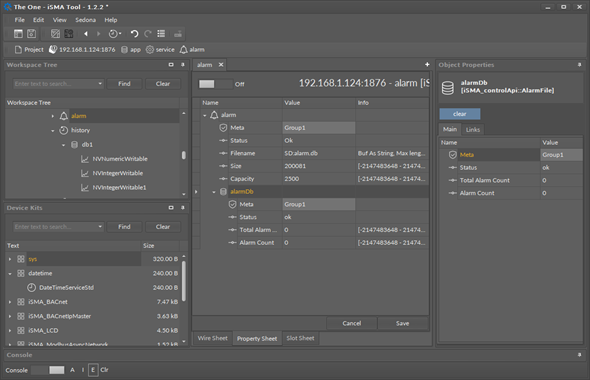The width and height of the screenshot is (590, 380).
Task: Expand sys kit in Device Kits
Action: [10, 259]
